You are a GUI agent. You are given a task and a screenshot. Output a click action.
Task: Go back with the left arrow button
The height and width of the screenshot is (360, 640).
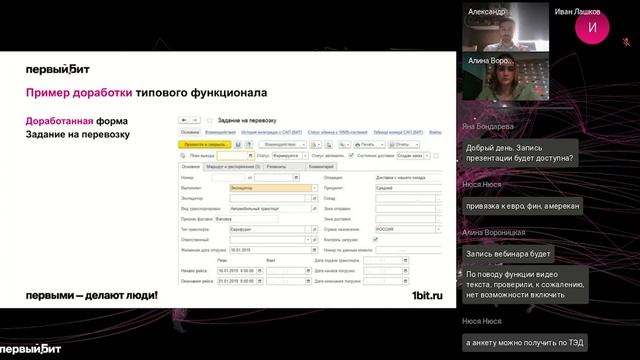[x=184, y=120]
